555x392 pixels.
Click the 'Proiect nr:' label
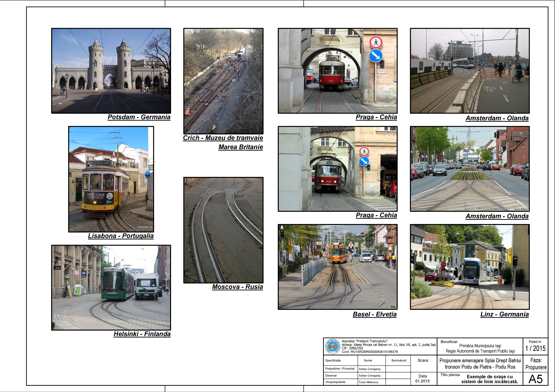click(535, 342)
